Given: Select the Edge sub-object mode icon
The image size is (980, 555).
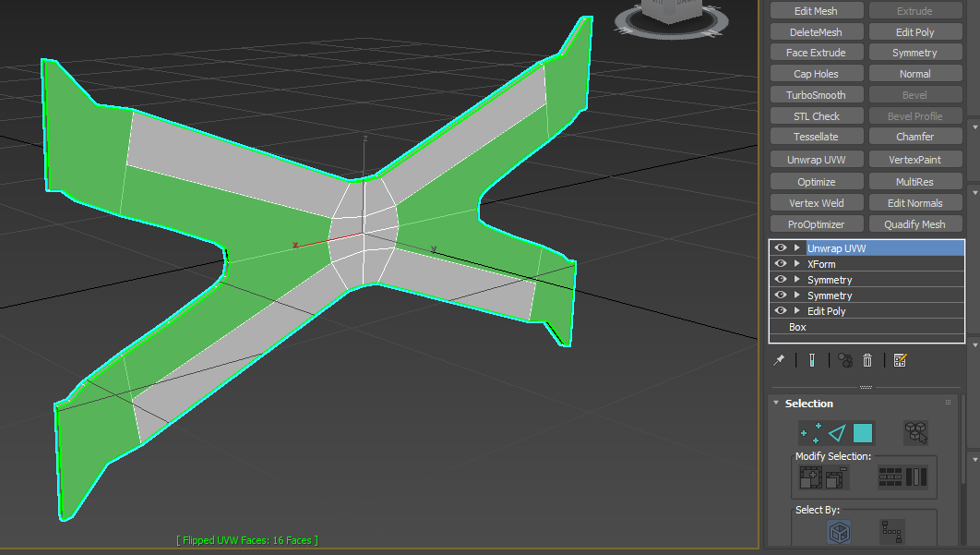Looking at the screenshot, I should pos(838,432).
